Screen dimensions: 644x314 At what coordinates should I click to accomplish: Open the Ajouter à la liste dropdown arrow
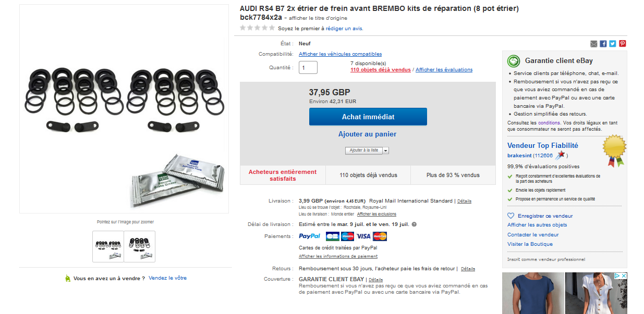[385, 150]
